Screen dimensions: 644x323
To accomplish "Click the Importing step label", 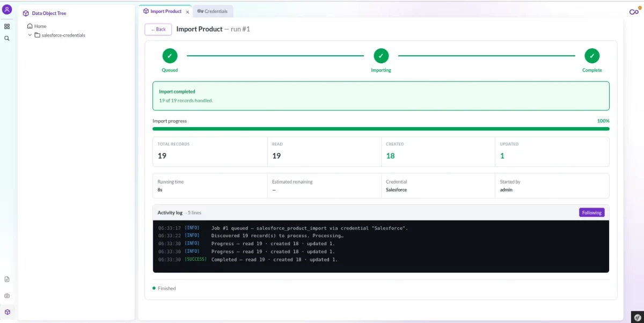I will point(381,70).
